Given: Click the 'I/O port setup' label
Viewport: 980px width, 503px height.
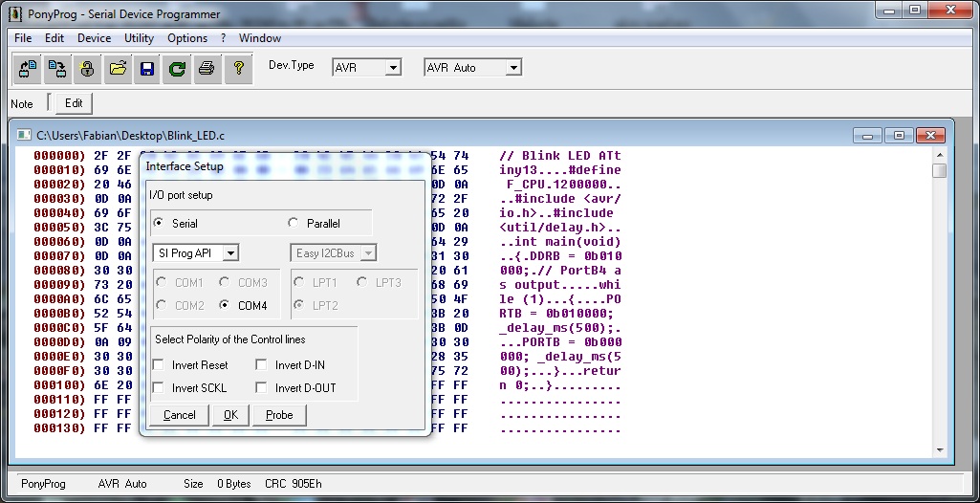Looking at the screenshot, I should (x=182, y=195).
